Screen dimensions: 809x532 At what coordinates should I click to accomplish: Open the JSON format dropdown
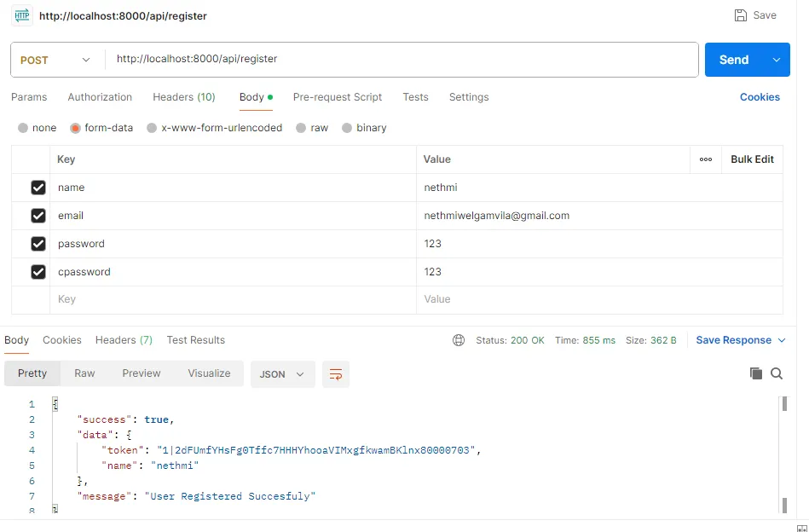click(282, 373)
